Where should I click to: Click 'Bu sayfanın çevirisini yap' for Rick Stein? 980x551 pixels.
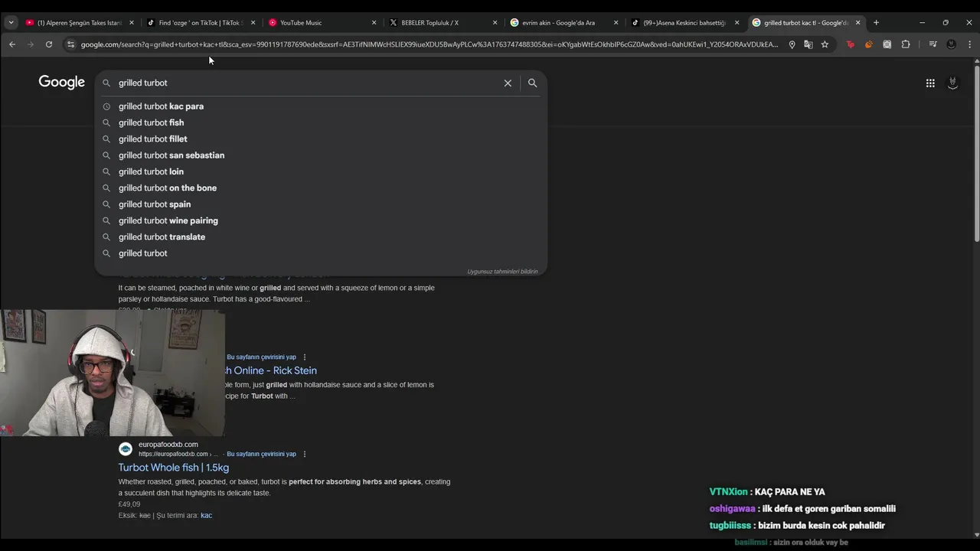(x=261, y=357)
